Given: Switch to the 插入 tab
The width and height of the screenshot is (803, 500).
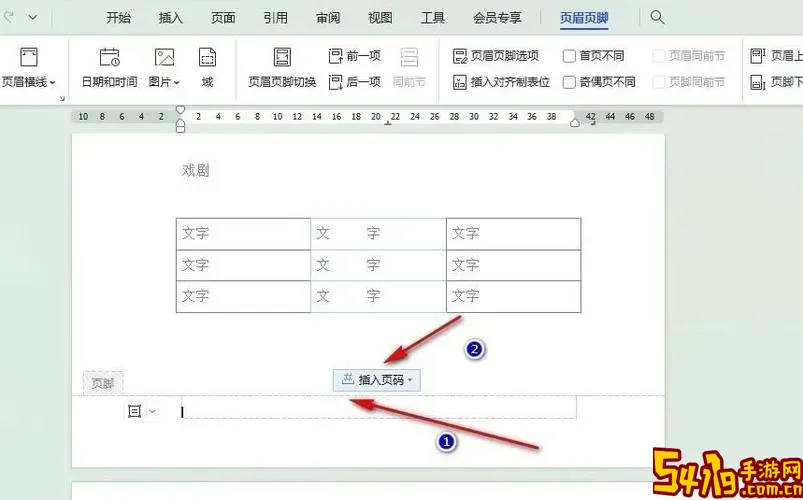Looking at the screenshot, I should point(171,18).
